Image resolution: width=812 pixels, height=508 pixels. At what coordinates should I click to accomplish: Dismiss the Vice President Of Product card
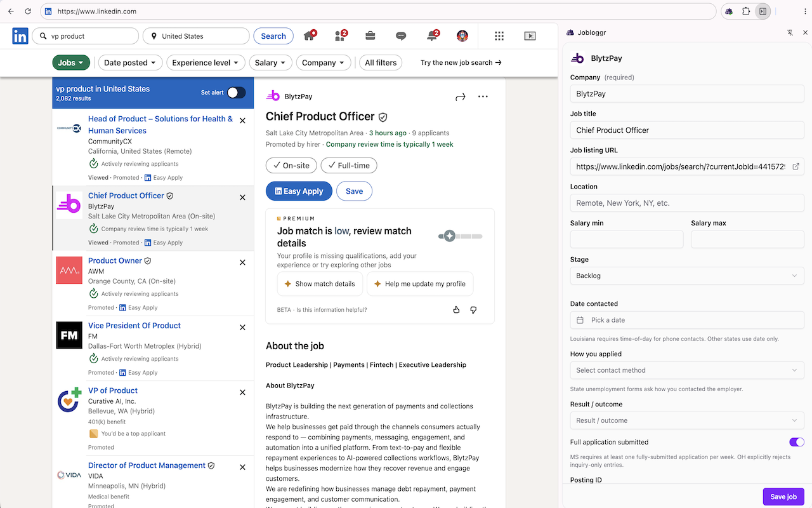[242, 328]
